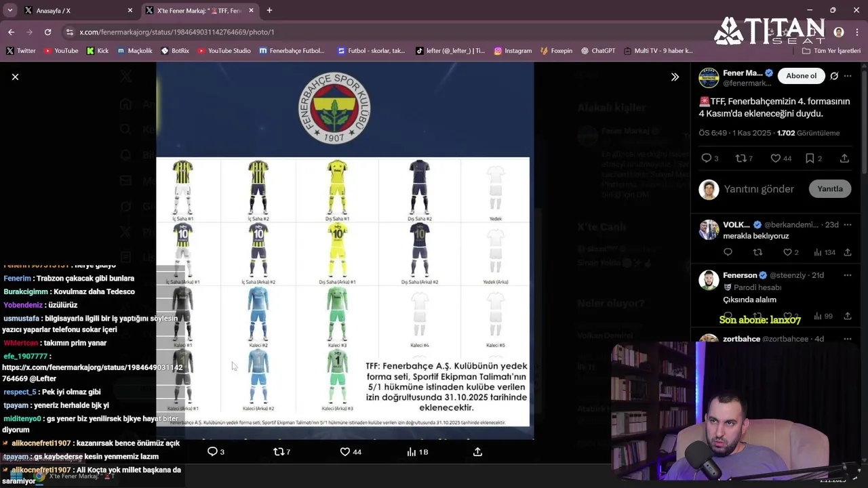The image size is (868, 488).
Task: Open the tab search dropdown arrow
Action: (x=9, y=10)
